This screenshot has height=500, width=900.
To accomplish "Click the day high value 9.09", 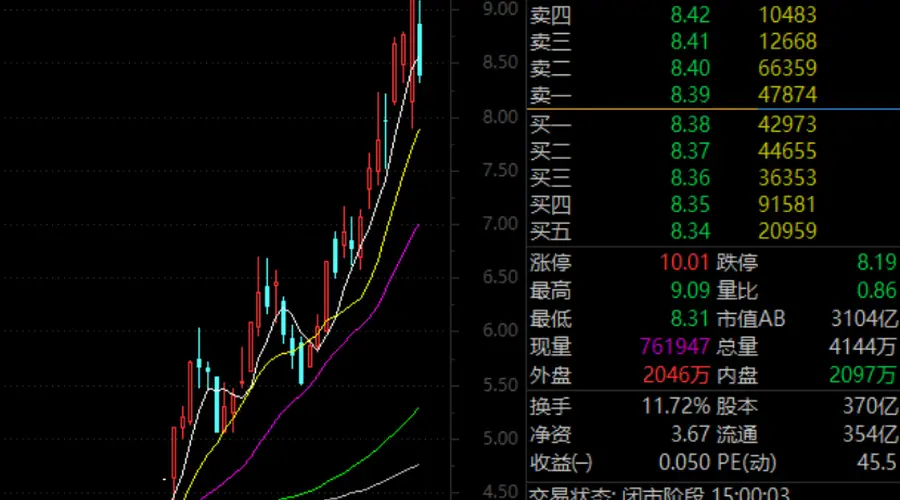I will coord(690,291).
